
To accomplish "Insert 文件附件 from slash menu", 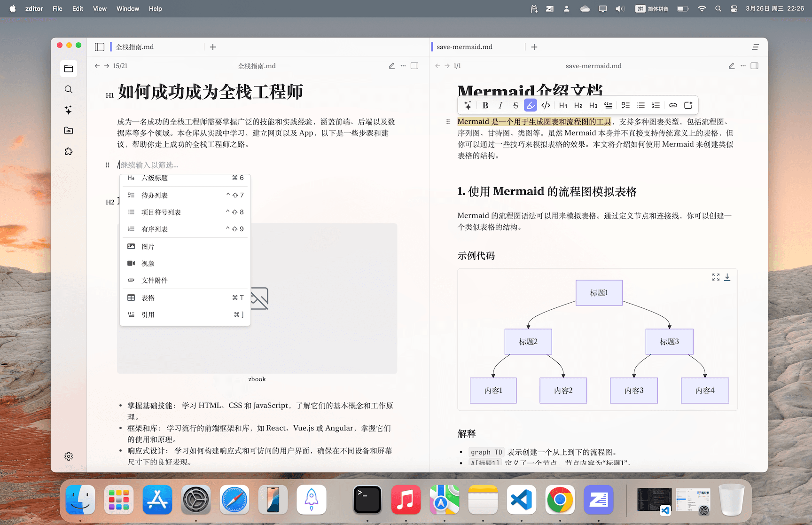I will click(x=185, y=280).
